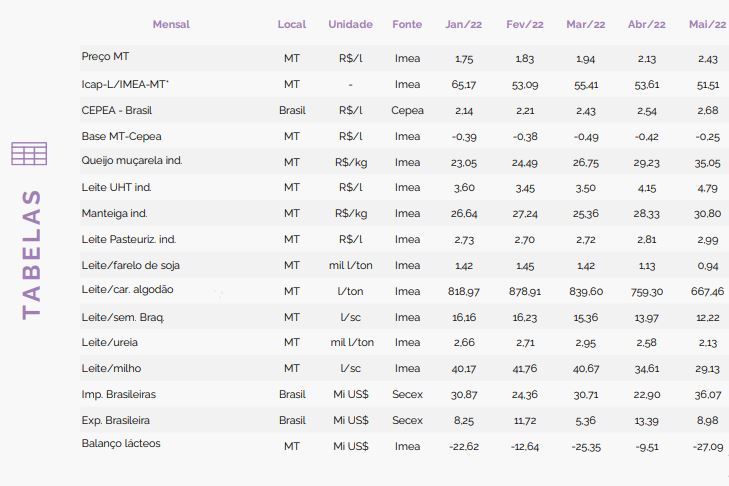This screenshot has height=486, width=729.
Task: Select the Icap-L/IMEA-MT row label
Action: pos(125,85)
